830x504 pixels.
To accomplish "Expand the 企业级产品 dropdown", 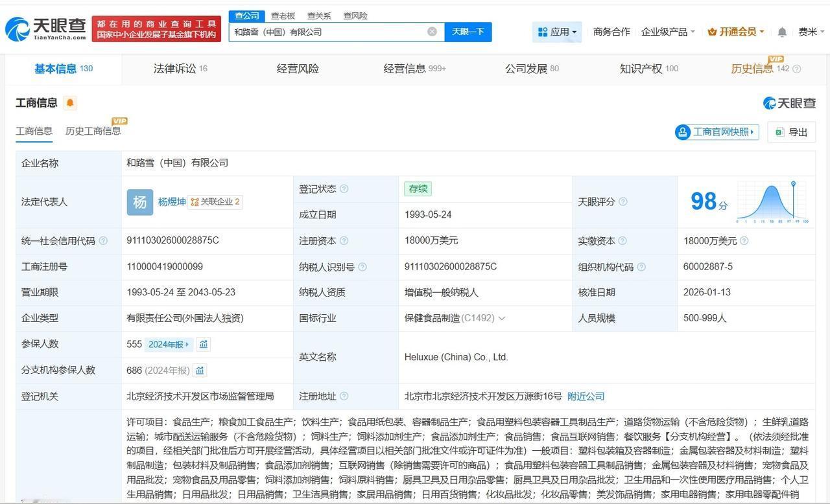I will point(668,32).
